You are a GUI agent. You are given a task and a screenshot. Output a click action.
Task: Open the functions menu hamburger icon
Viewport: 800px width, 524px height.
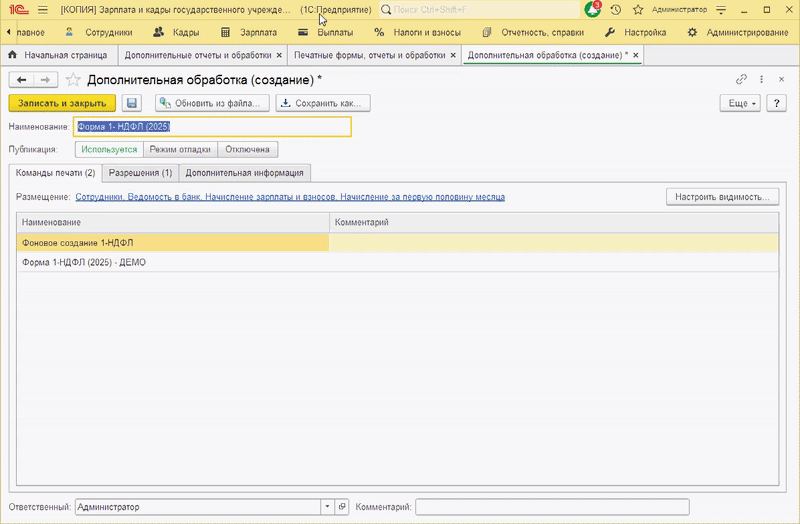(43, 10)
